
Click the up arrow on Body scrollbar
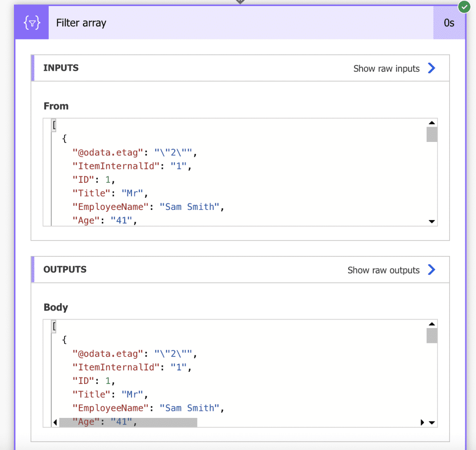pos(432,324)
